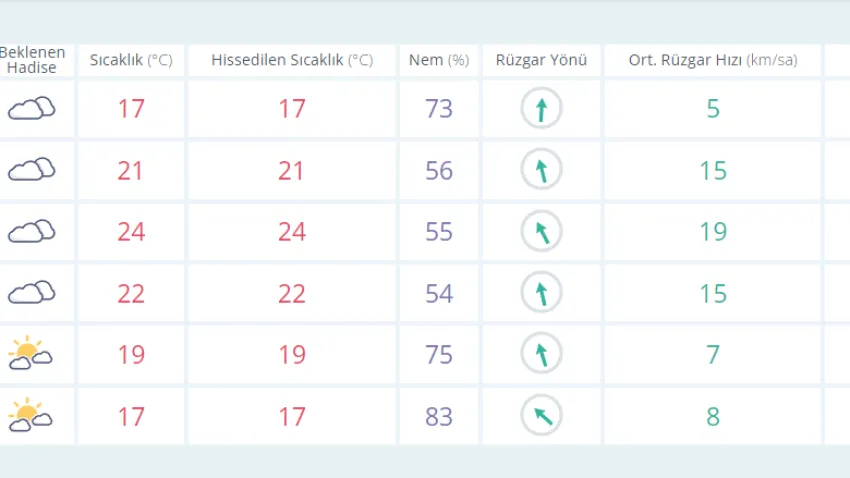Click the cloudy weather icon beside temperature 21
The width and height of the screenshot is (850, 478).
[32, 170]
